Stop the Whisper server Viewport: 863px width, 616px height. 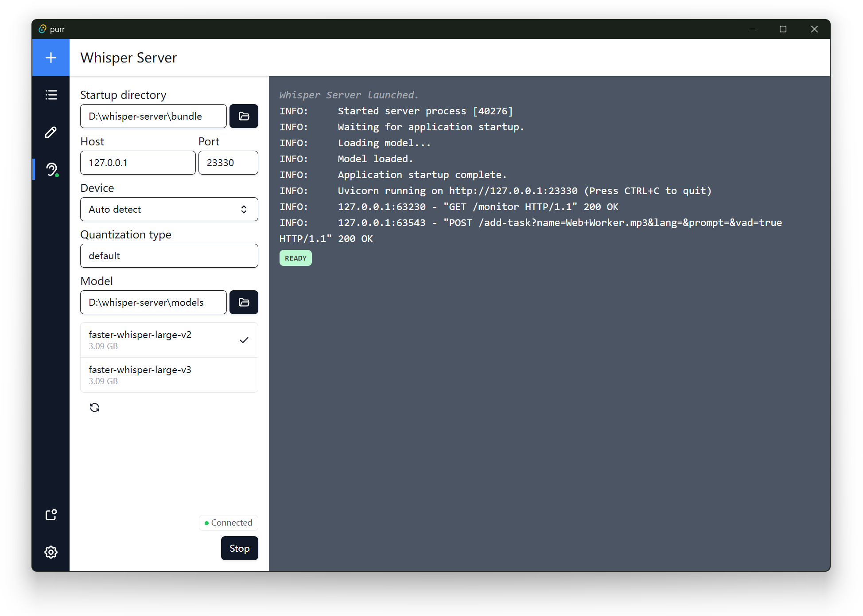tap(239, 548)
